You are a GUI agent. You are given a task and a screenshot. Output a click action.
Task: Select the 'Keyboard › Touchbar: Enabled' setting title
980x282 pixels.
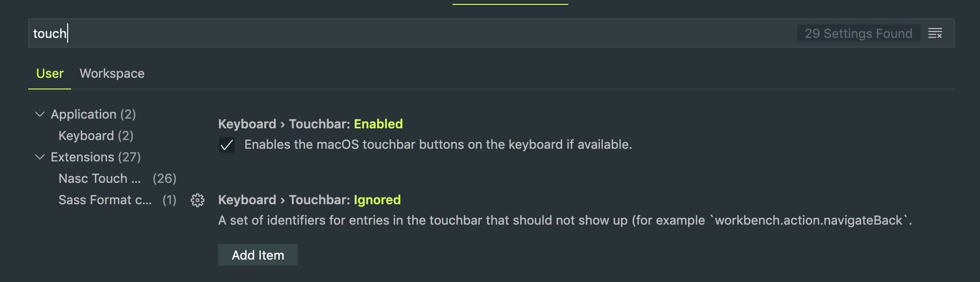point(310,124)
